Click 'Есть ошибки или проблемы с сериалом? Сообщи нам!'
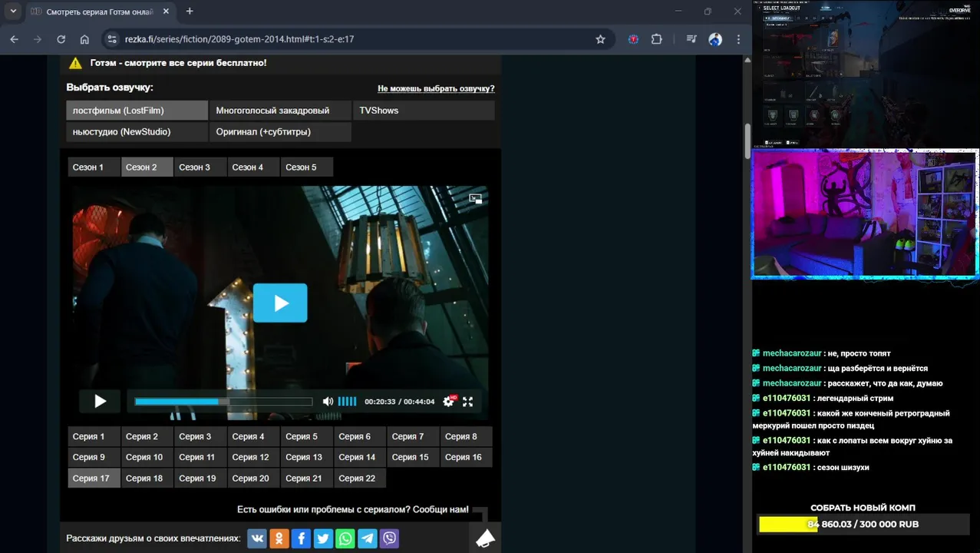The width and height of the screenshot is (980, 553). pos(353,509)
